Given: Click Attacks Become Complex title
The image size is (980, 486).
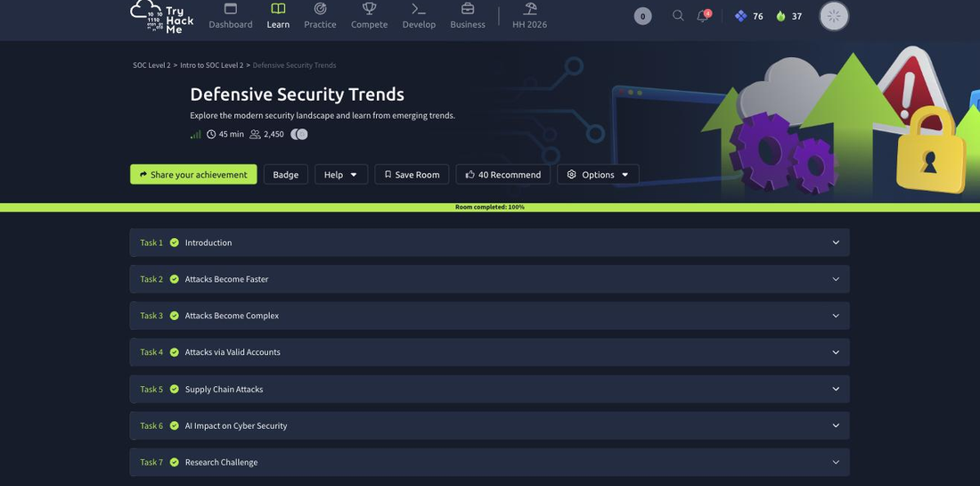Looking at the screenshot, I should tap(232, 316).
